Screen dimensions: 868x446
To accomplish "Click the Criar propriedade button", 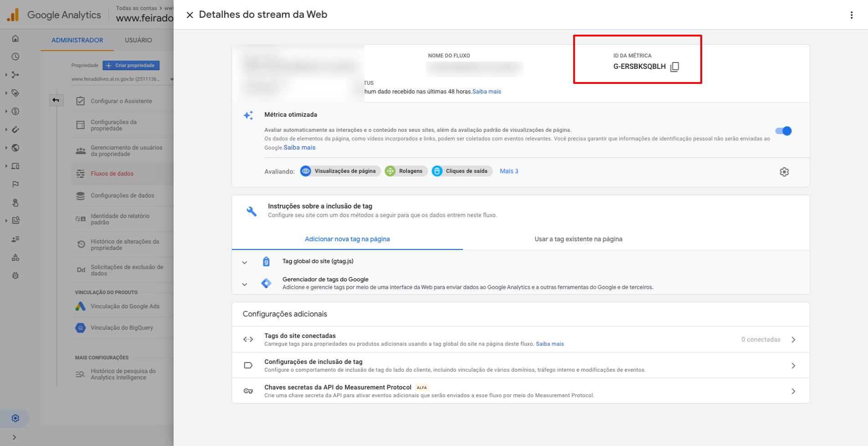I will [131, 66].
